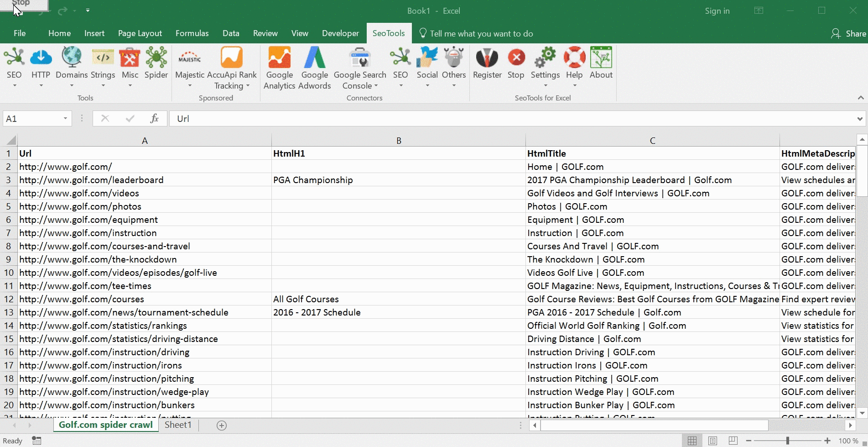The width and height of the screenshot is (868, 447).
Task: Expand the Name Box dropdown
Action: pos(65,119)
